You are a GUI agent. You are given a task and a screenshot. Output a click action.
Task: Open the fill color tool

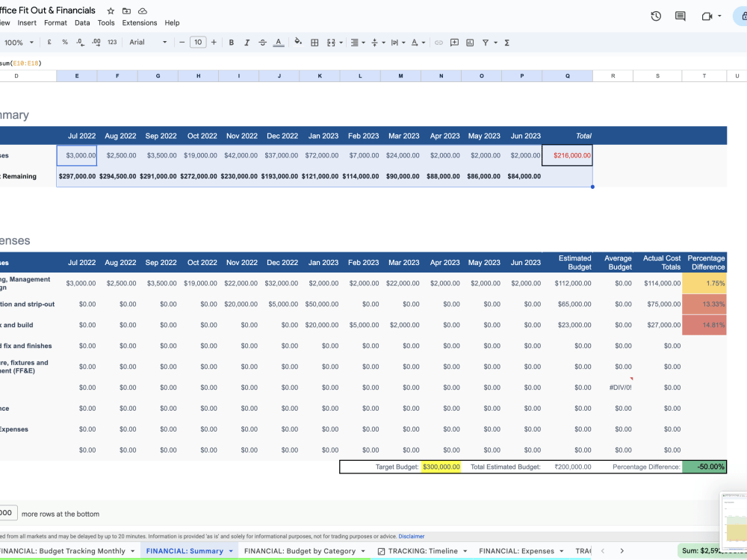(x=297, y=42)
